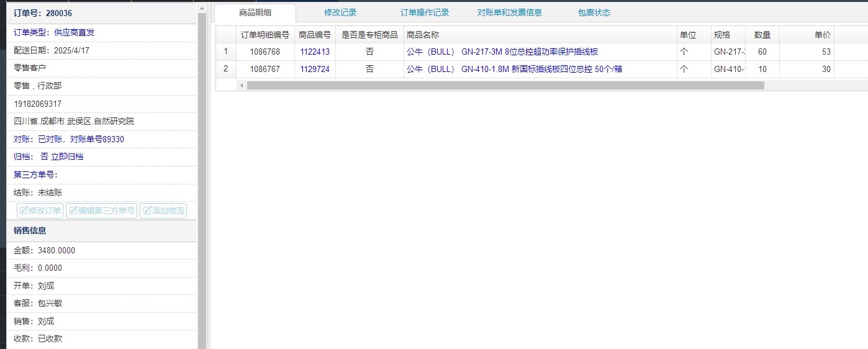This screenshot has height=349, width=868.
Task: Click the 毛利：0.0000 row
Action: pos(102,268)
